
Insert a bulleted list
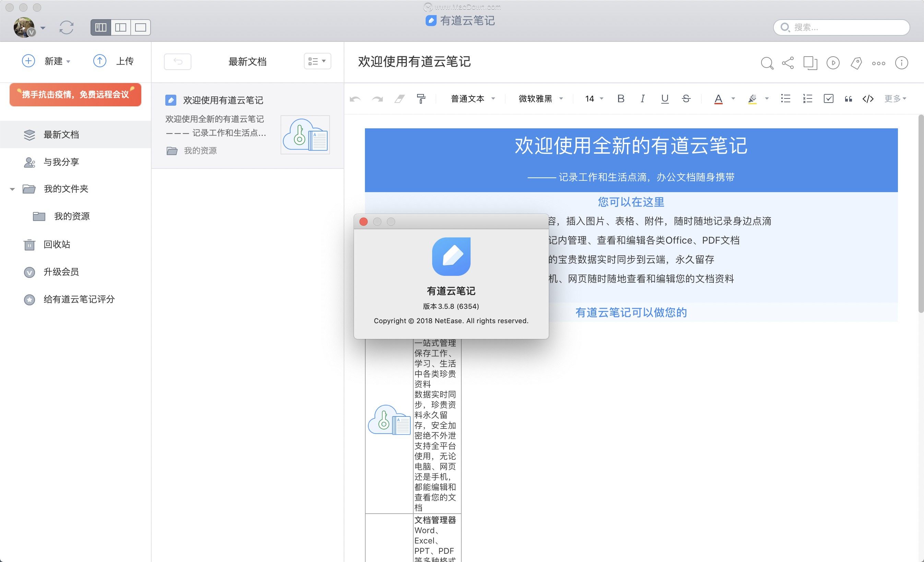coord(785,99)
